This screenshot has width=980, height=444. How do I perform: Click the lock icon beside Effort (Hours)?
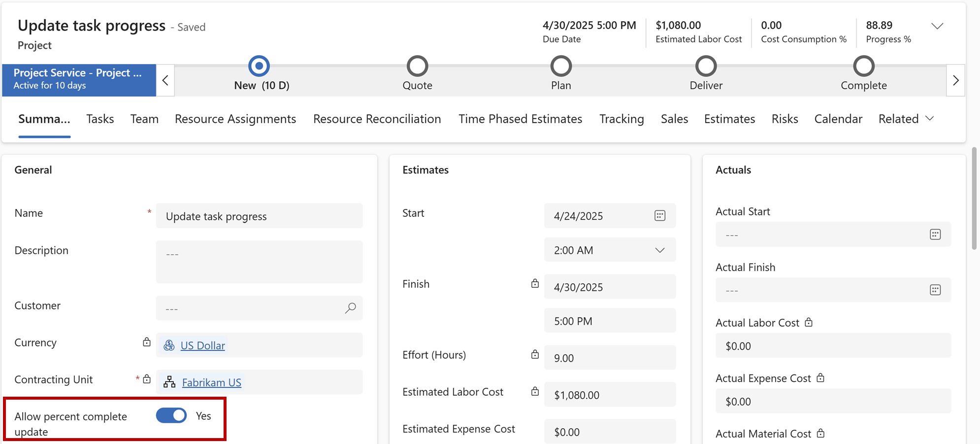(x=535, y=354)
